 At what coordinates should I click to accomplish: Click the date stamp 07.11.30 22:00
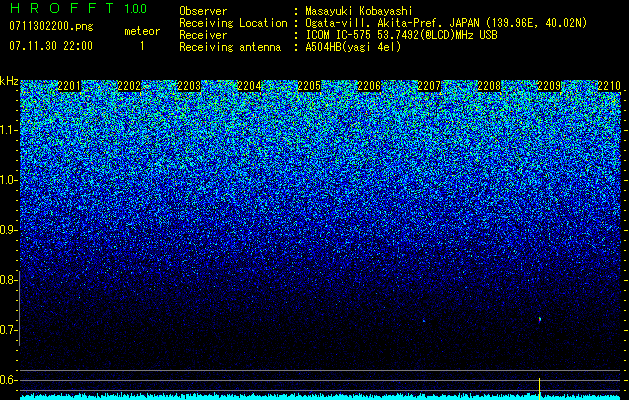tap(51, 46)
